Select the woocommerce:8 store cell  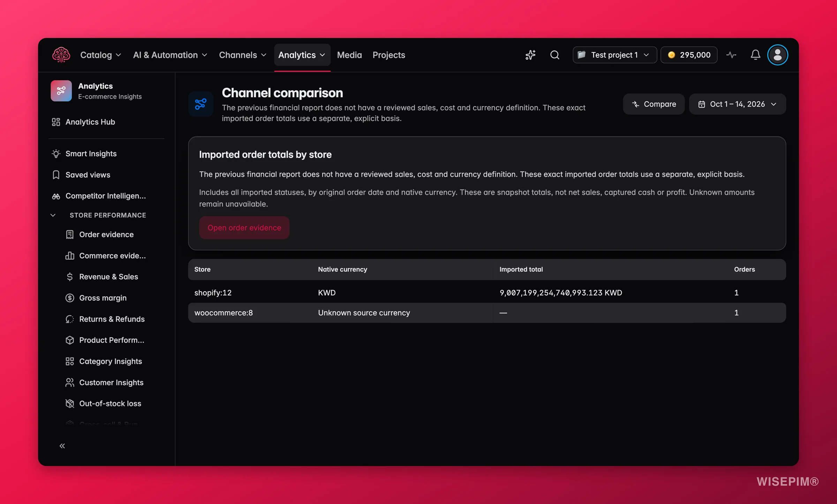(x=224, y=313)
